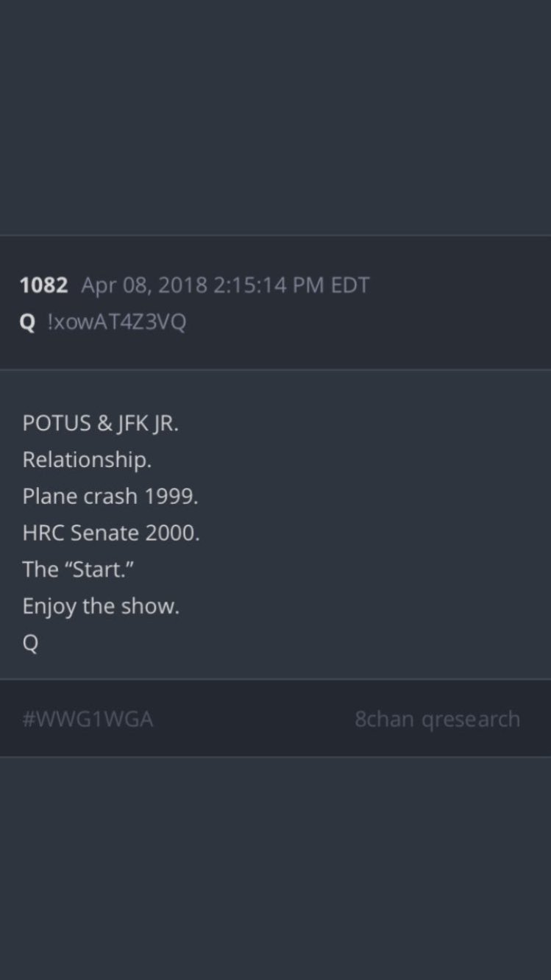Click the Q signature ending the post
Screen dimensions: 551x980
(x=30, y=644)
